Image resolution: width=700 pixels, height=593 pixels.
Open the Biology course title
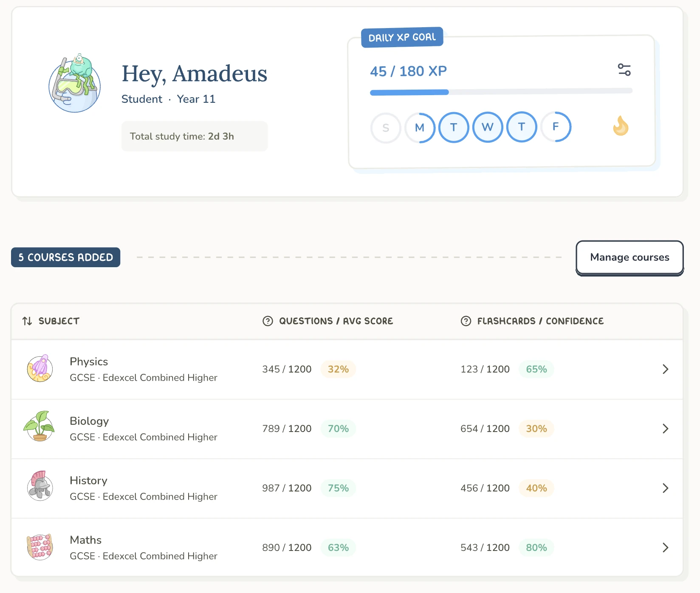(x=89, y=421)
